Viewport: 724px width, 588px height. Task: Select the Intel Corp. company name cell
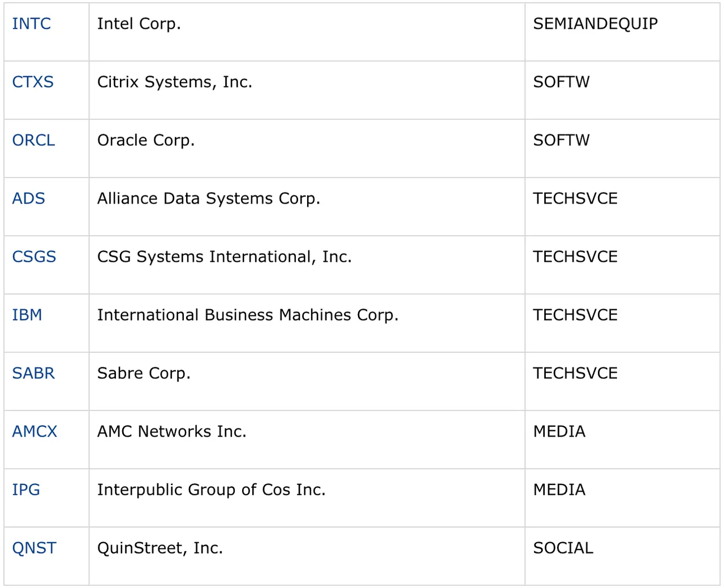pos(307,32)
